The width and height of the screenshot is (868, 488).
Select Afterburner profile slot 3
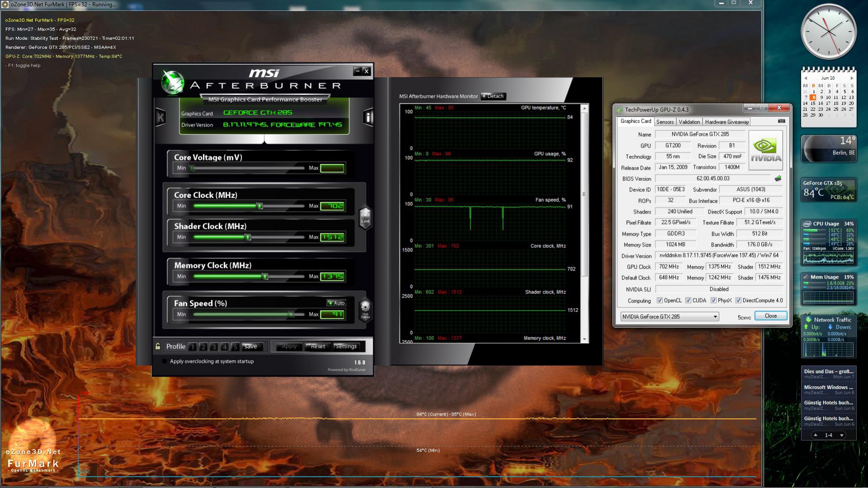click(214, 347)
